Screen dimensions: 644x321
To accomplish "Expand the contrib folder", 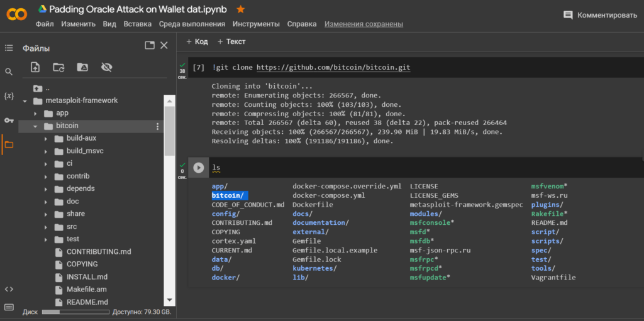I will 46,177.
